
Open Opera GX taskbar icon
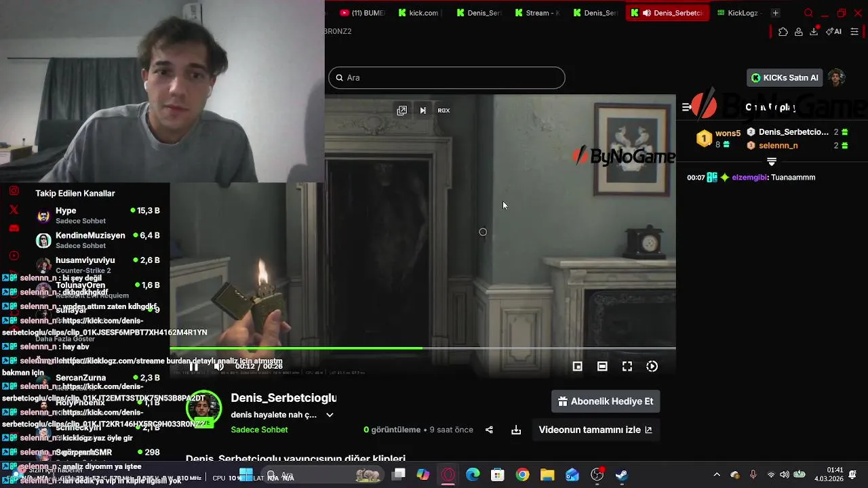[448, 475]
